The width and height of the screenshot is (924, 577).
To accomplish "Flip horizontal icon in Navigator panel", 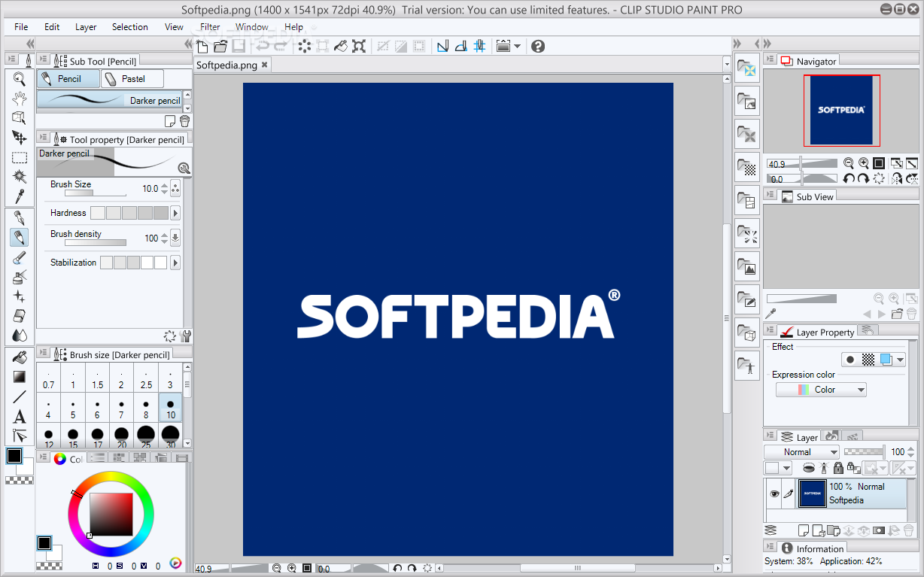I will pos(896,179).
